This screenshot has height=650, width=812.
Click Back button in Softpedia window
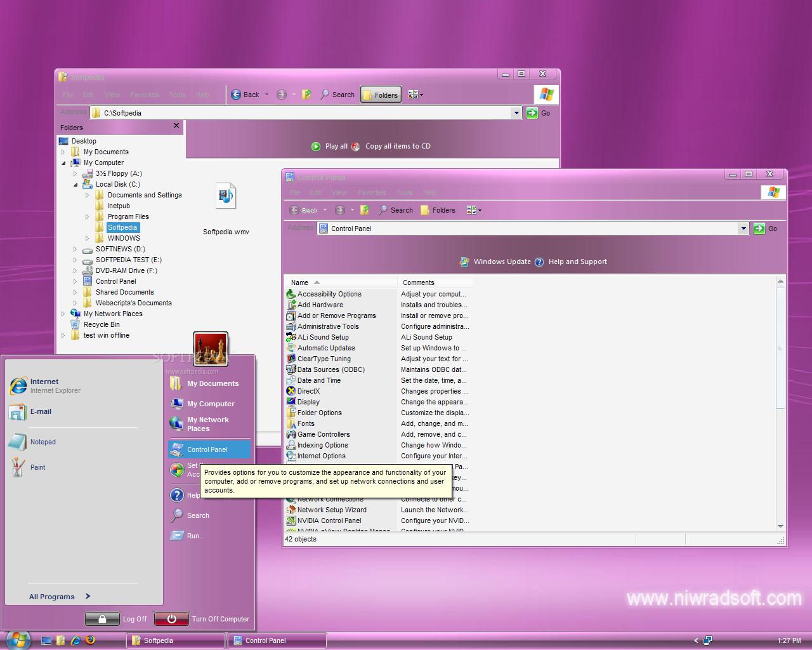coord(245,95)
